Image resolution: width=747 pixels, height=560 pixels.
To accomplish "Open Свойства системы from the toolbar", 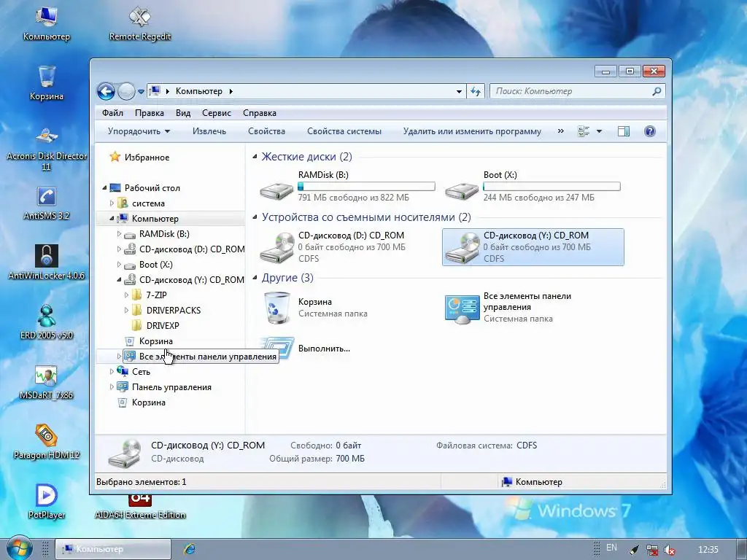I will coord(344,131).
